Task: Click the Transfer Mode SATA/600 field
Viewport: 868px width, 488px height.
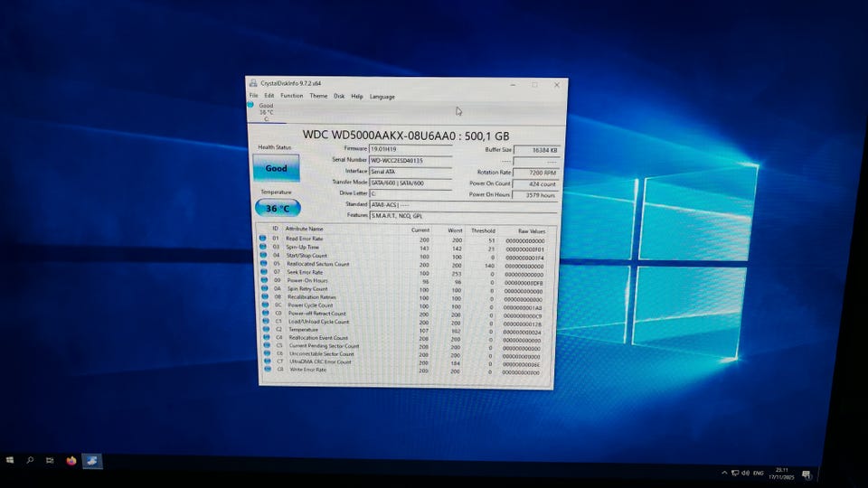Action: point(410,183)
